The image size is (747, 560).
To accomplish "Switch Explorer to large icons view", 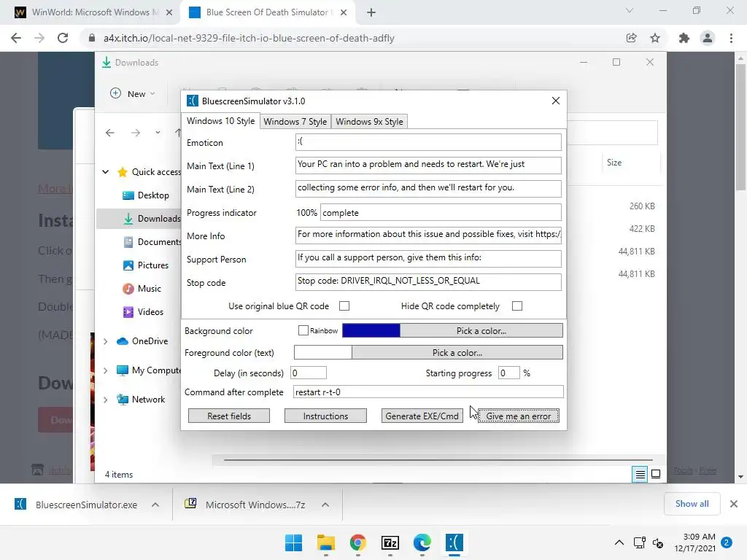I will tap(656, 474).
